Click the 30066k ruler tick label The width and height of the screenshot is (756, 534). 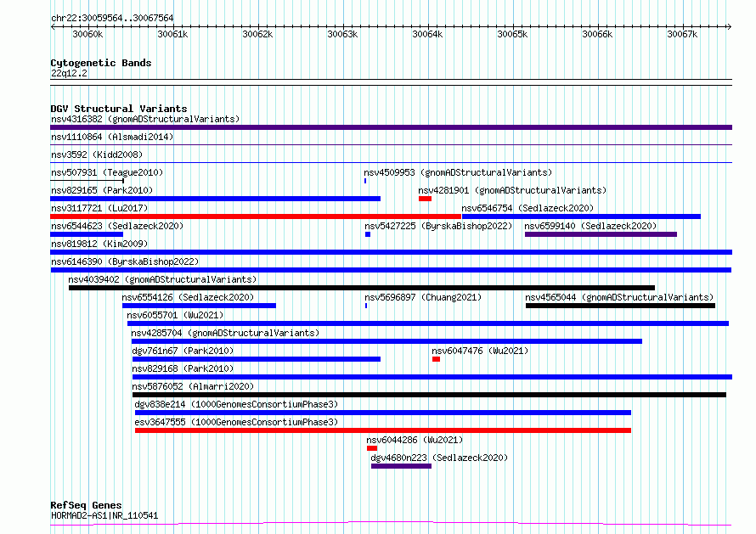pyautogui.click(x=597, y=34)
